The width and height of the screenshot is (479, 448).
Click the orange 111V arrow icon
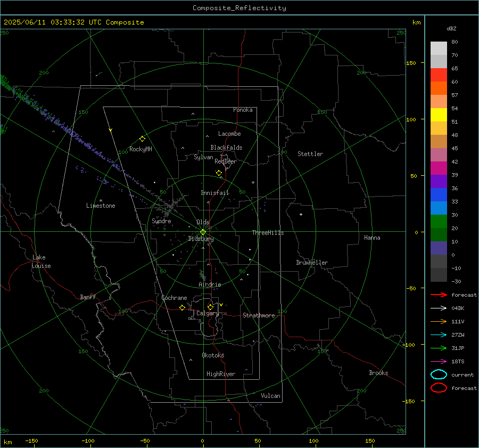439,321
